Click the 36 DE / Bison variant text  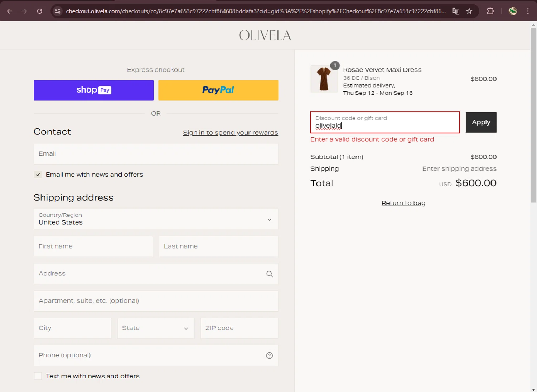(x=361, y=78)
